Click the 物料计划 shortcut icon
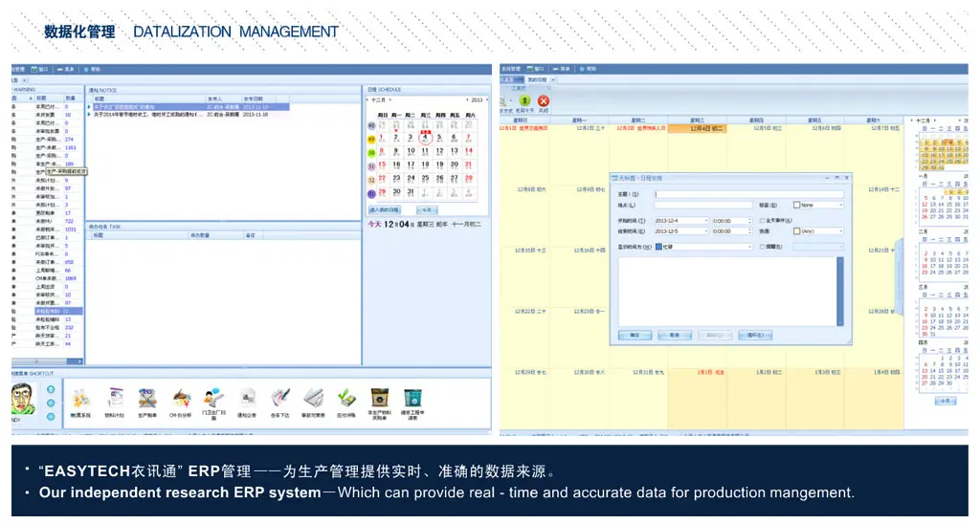This screenshot has height=524, width=980. [115, 399]
